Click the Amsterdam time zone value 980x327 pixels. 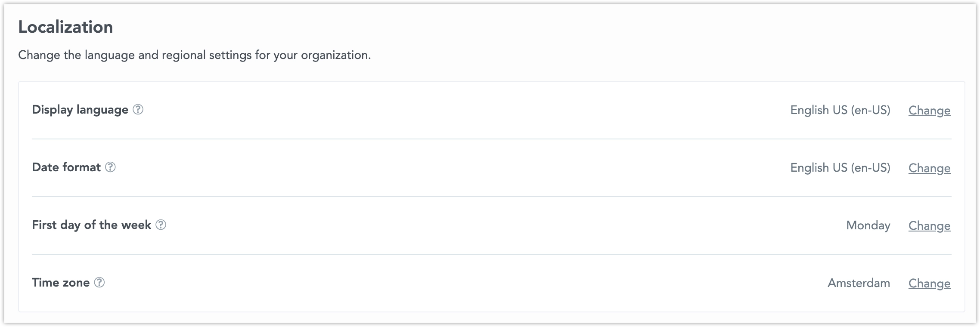(859, 283)
